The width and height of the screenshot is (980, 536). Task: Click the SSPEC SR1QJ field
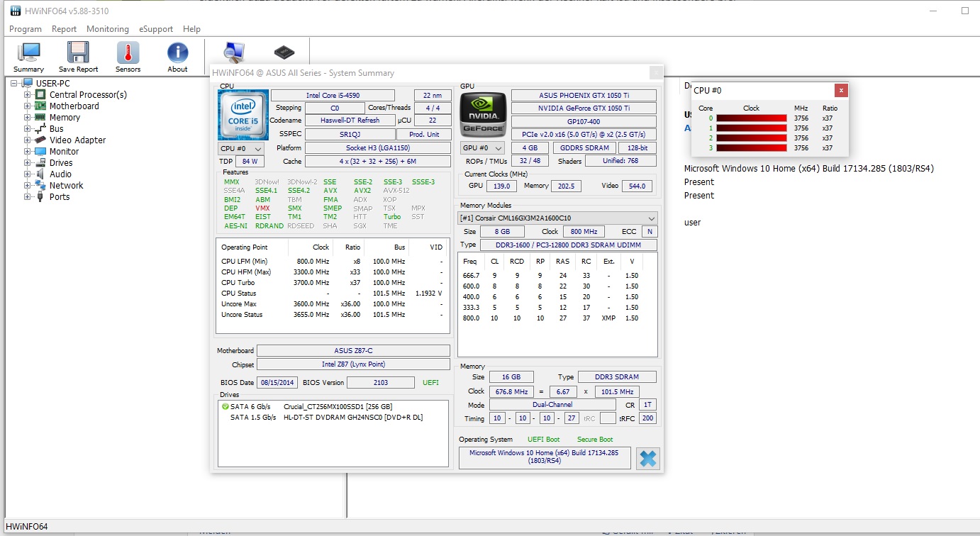pyautogui.click(x=350, y=134)
